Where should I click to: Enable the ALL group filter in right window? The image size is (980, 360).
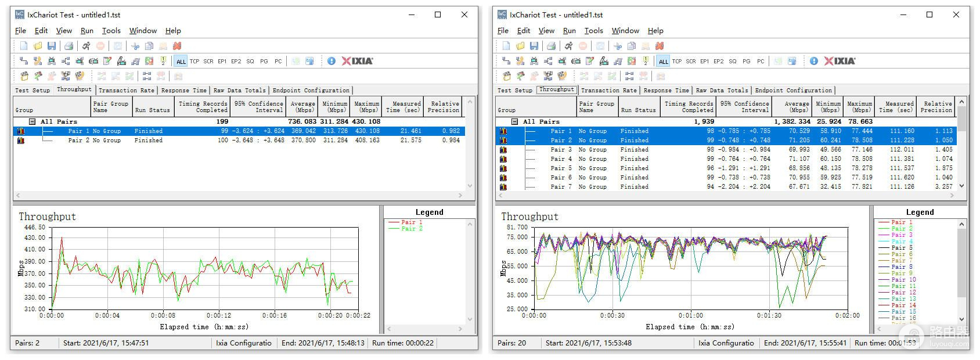point(663,62)
